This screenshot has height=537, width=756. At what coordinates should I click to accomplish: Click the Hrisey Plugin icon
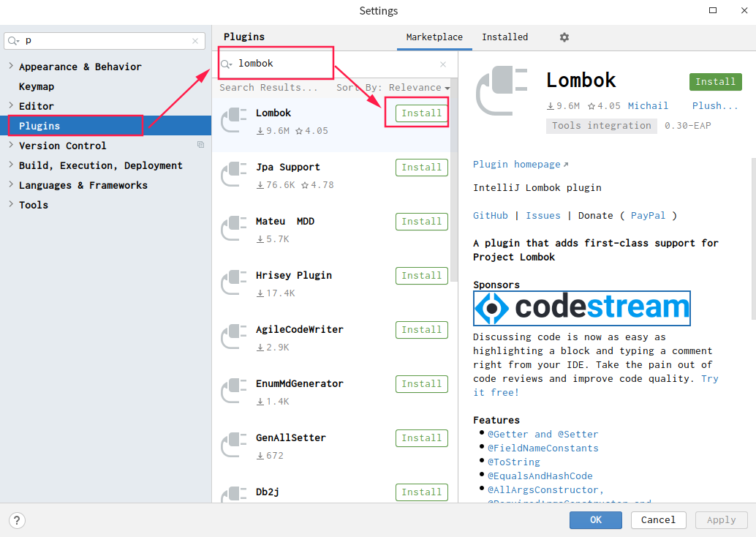[234, 282]
